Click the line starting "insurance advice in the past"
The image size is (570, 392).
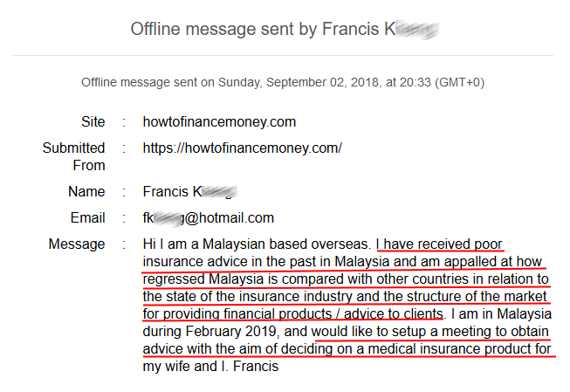pyautogui.click(x=342, y=261)
